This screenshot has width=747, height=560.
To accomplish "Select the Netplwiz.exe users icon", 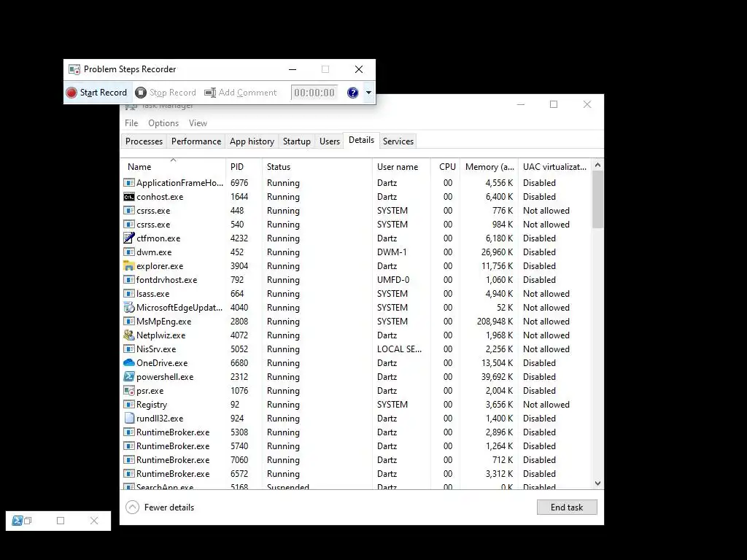I will point(128,335).
